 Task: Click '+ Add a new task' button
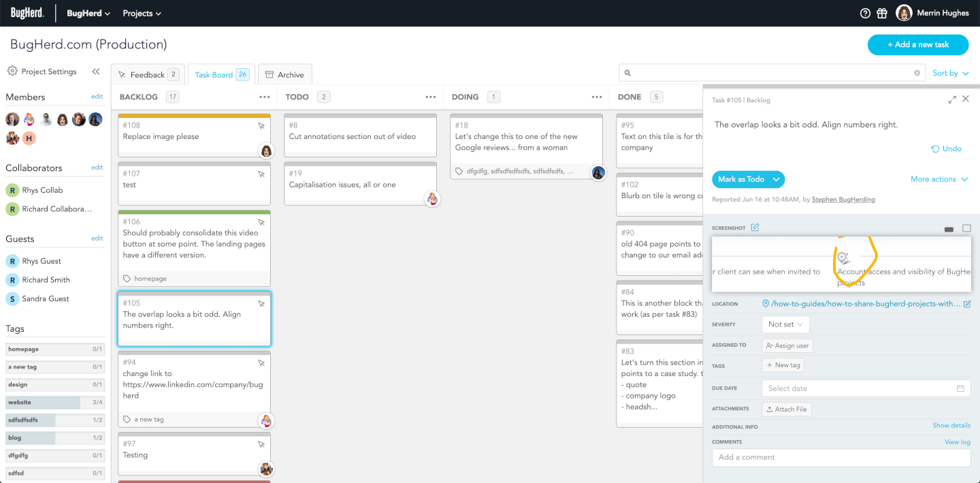coord(918,44)
